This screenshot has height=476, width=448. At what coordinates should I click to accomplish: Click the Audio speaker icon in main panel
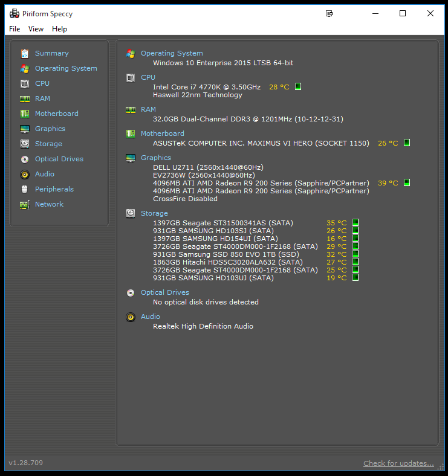point(131,317)
